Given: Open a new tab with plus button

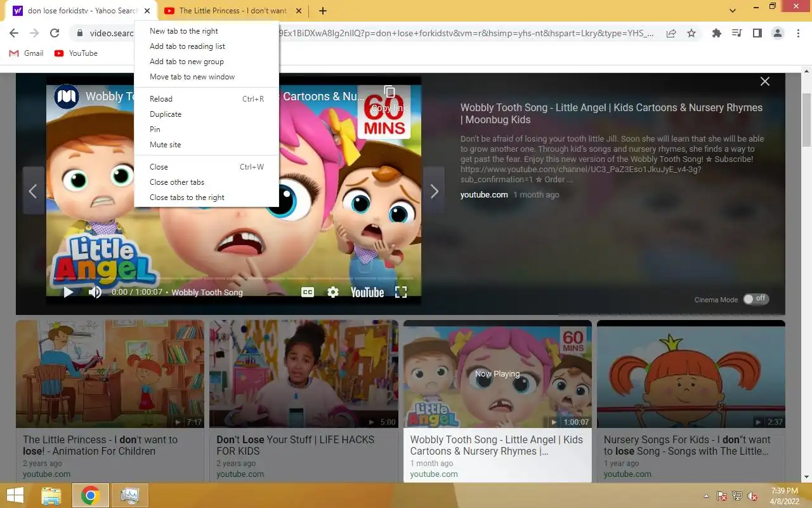Looking at the screenshot, I should coord(323,11).
